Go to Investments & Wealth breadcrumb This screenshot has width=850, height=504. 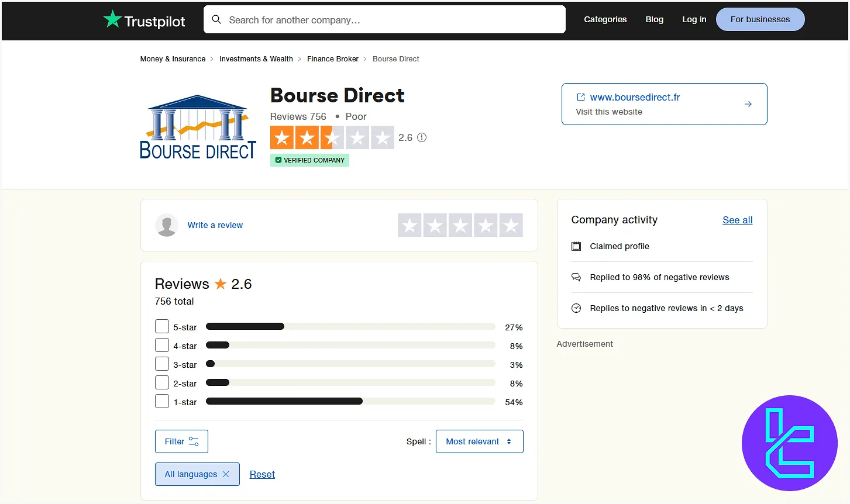[256, 59]
